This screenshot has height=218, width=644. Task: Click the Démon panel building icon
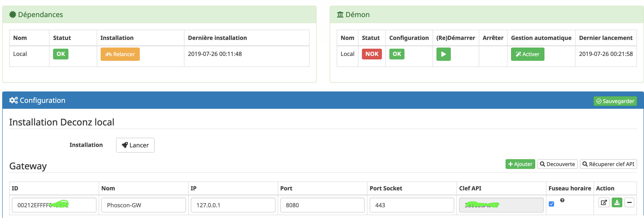[x=340, y=14]
